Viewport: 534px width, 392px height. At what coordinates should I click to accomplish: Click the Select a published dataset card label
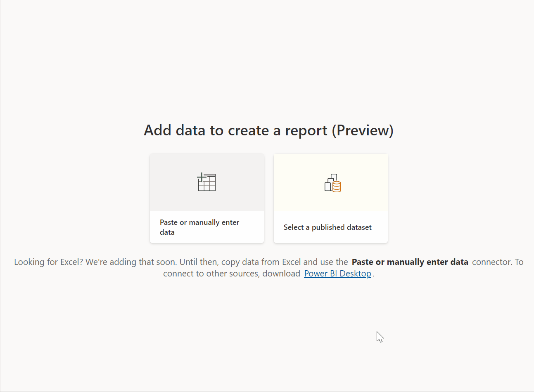click(x=328, y=227)
